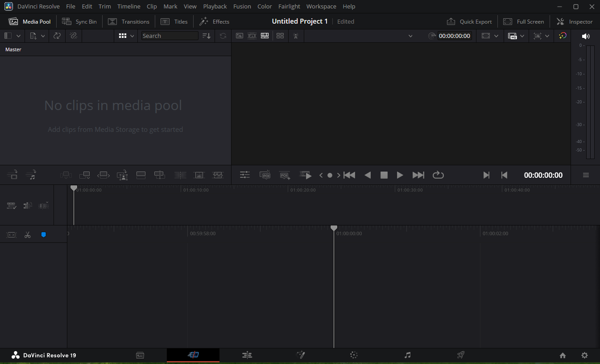Screen dimensions: 600x364
Task: Open the Titles panel
Action: coord(174,21)
